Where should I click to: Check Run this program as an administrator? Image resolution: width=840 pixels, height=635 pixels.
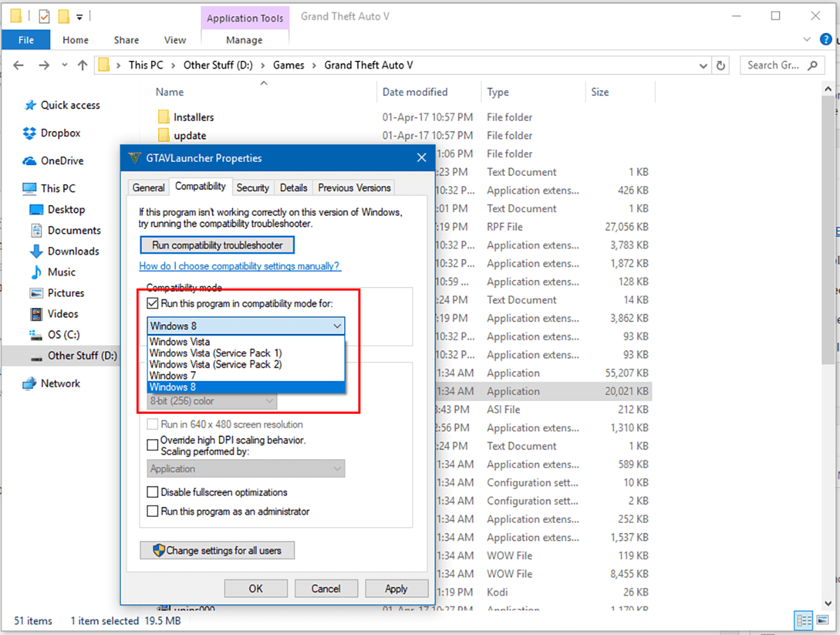coord(153,512)
